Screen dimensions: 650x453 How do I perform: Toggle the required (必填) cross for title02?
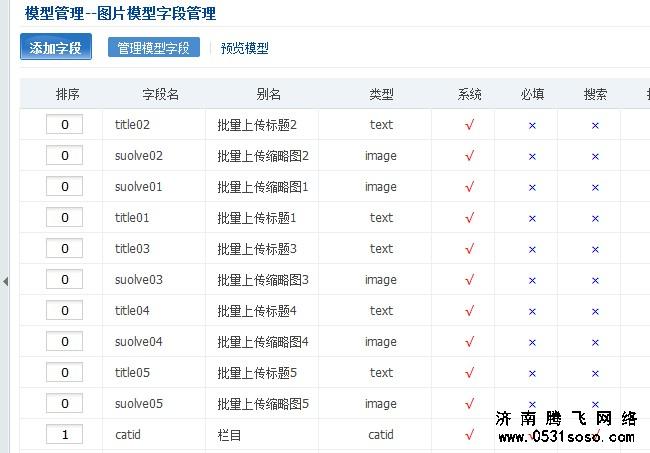point(532,126)
